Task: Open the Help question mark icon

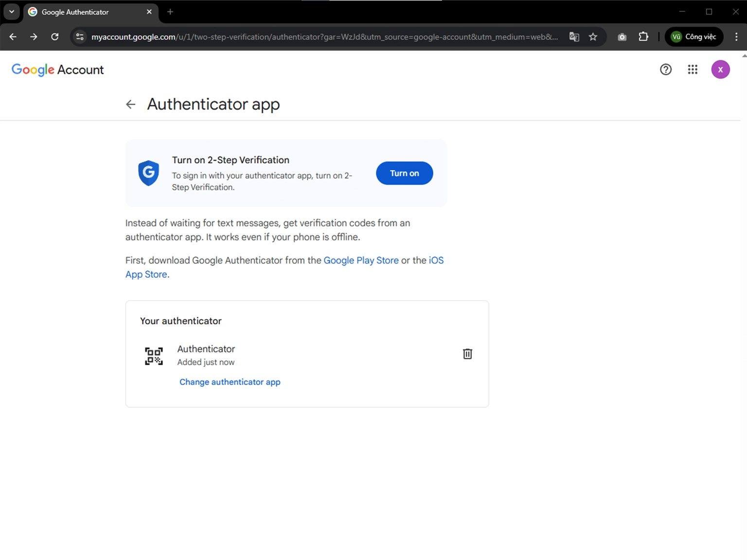Action: coord(665,70)
